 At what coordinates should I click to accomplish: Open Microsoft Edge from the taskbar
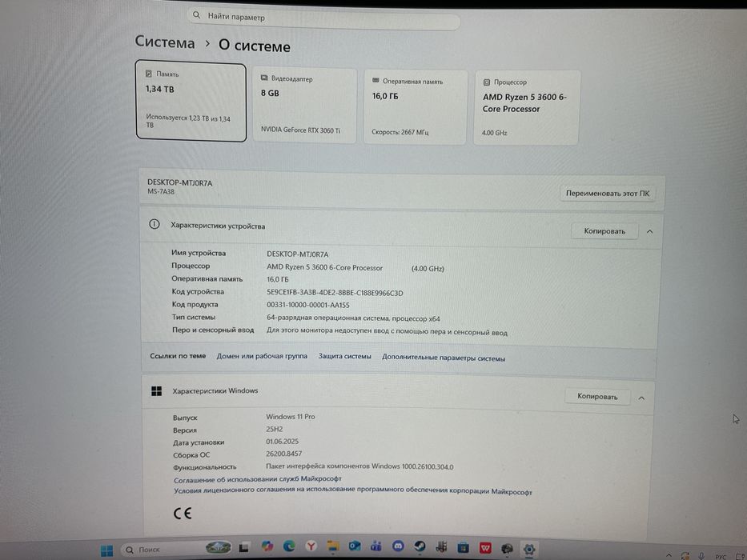tap(289, 546)
